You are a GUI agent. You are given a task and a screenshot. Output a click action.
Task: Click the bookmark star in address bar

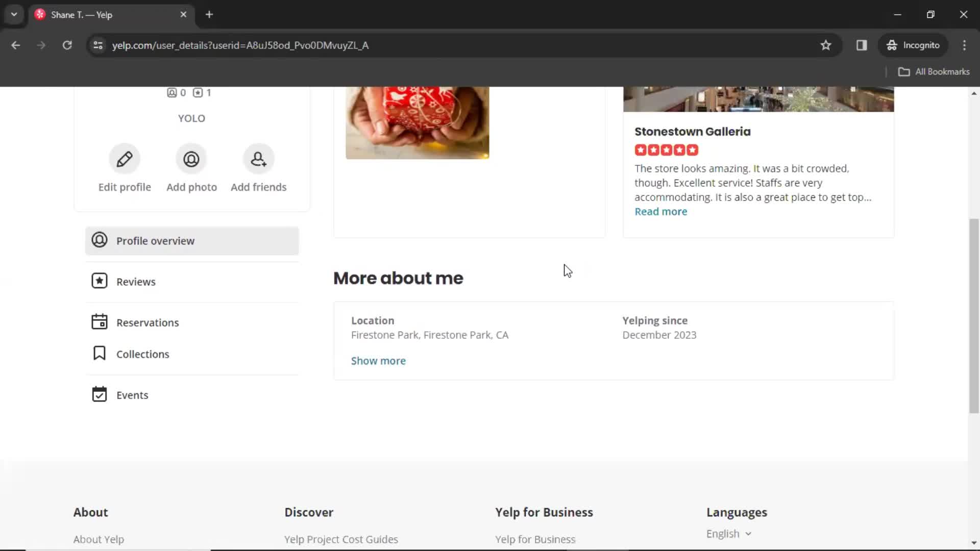pyautogui.click(x=825, y=45)
